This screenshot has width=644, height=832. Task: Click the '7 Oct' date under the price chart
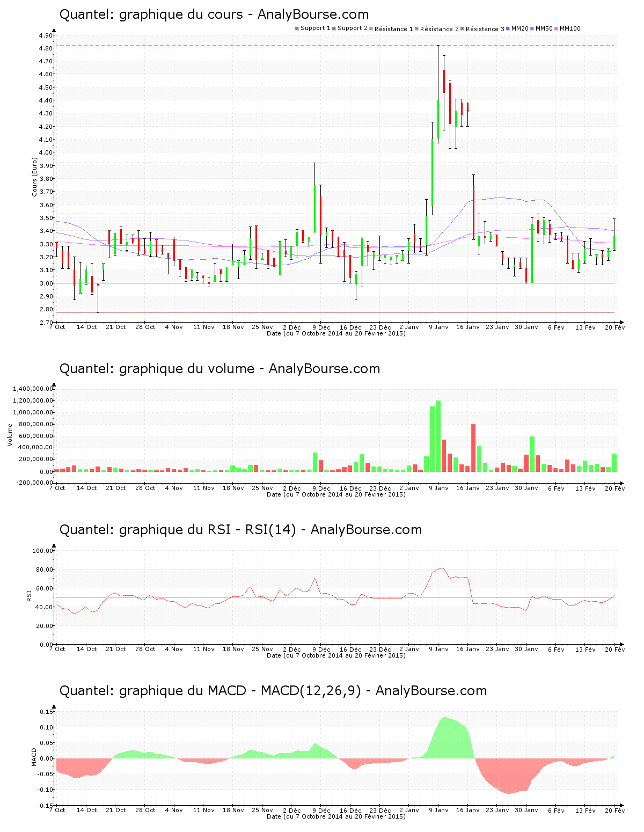(x=57, y=327)
